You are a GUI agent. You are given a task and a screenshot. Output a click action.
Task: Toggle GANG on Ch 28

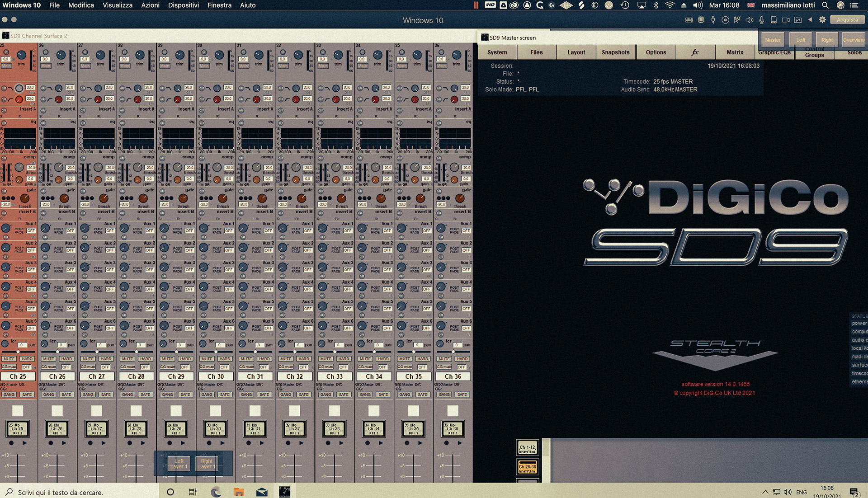coord(127,395)
